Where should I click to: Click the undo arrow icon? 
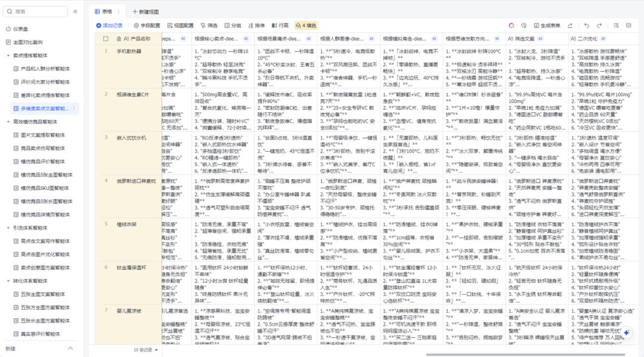[587, 26]
